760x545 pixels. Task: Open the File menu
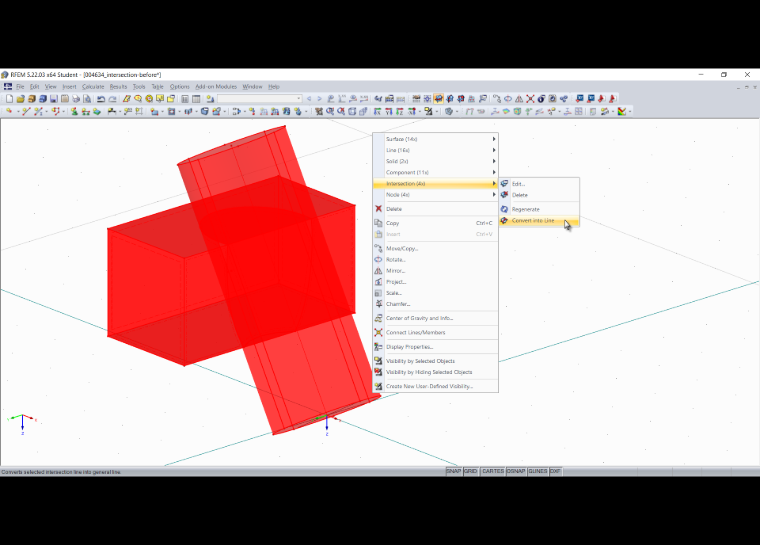point(20,87)
